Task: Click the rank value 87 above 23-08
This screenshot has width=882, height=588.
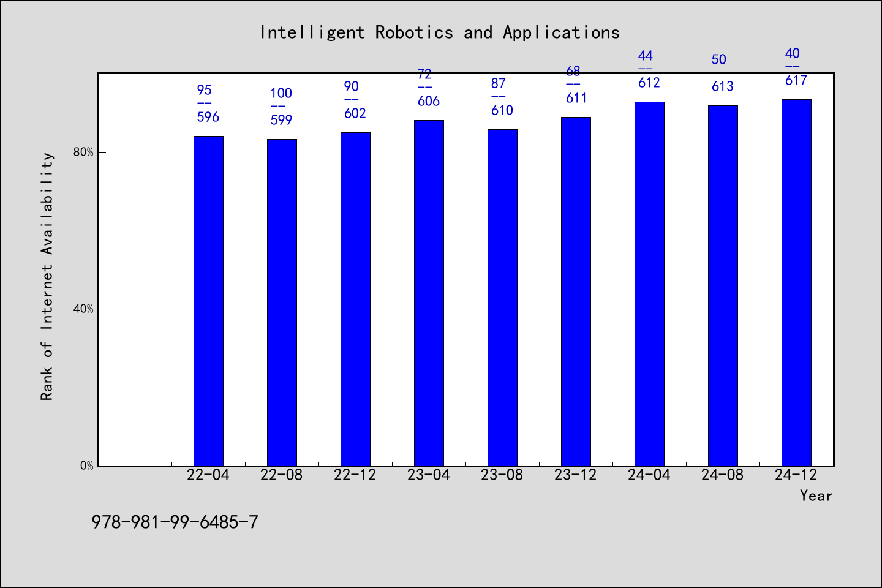Action: pyautogui.click(x=499, y=84)
